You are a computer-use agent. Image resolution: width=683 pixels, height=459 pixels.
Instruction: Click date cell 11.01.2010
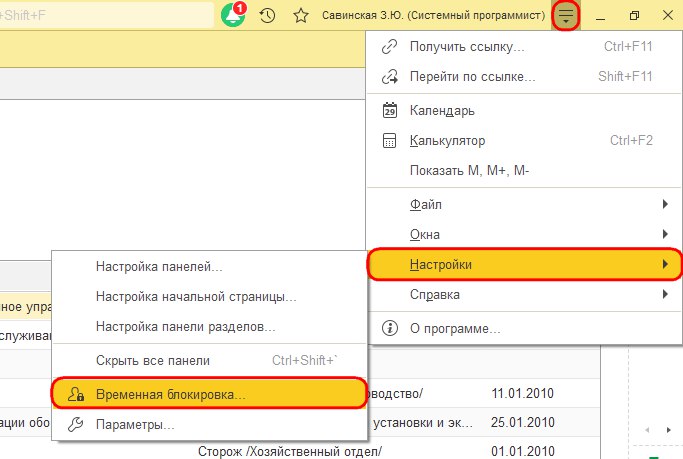pos(522,393)
